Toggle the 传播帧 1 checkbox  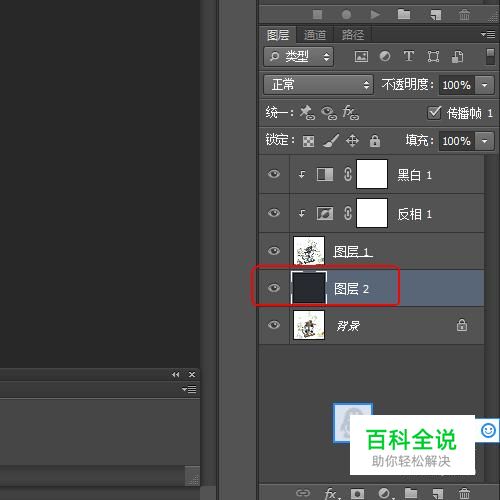(434, 113)
